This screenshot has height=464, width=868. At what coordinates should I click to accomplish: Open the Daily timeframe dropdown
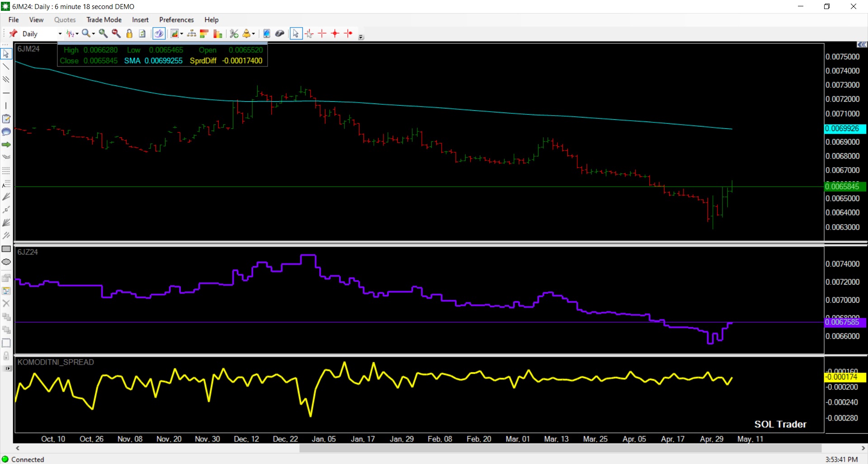click(60, 34)
